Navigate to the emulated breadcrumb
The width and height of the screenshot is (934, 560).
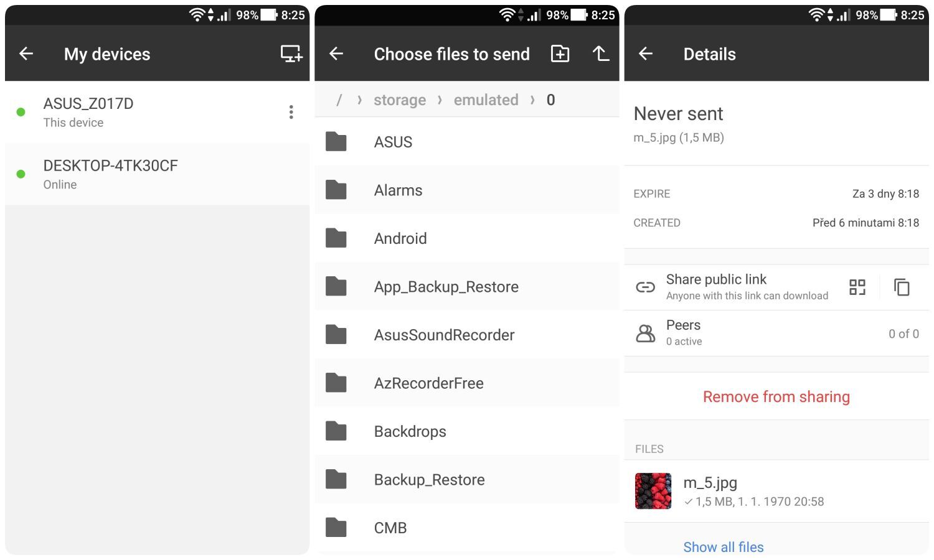486,100
